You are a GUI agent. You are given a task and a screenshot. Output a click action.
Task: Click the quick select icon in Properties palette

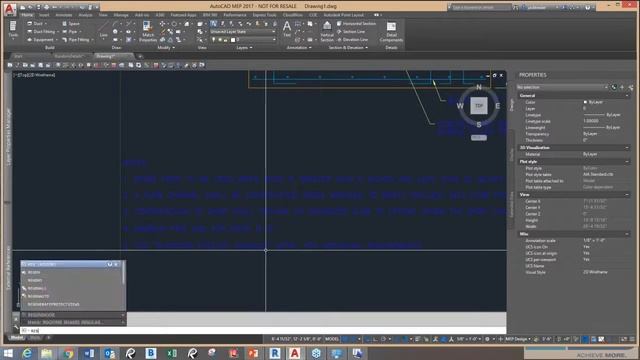click(x=631, y=87)
